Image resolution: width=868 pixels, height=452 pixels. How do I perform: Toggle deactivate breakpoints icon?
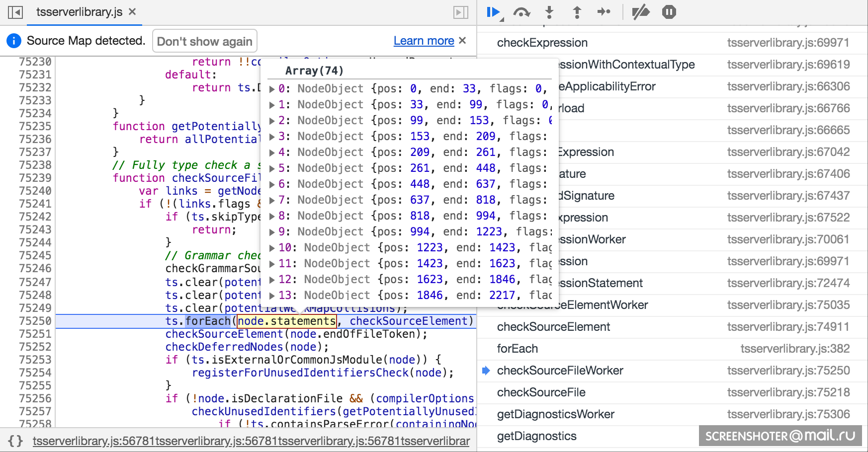coord(640,12)
